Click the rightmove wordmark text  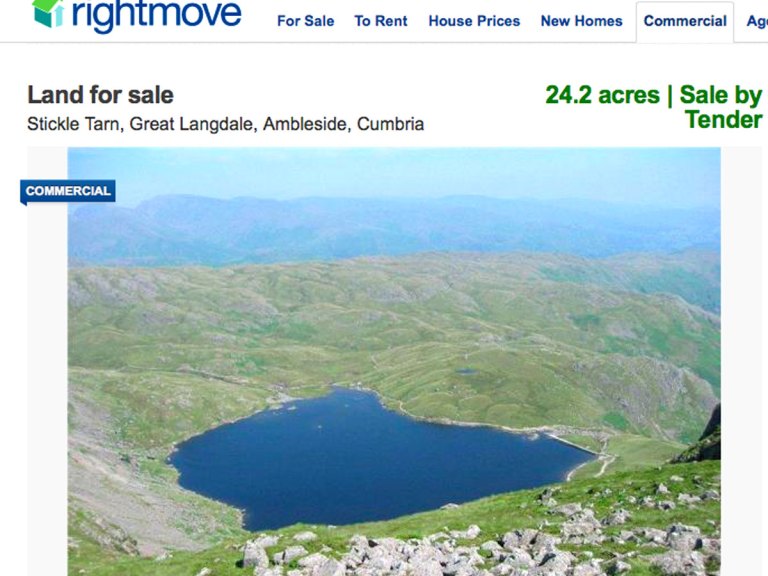click(x=157, y=15)
